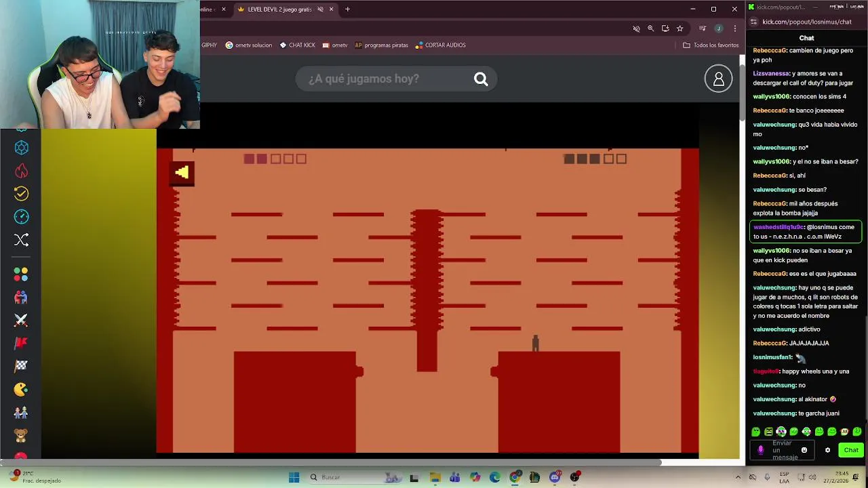Open Discord from the taskbar
The height and width of the screenshot is (488, 868).
click(x=555, y=477)
